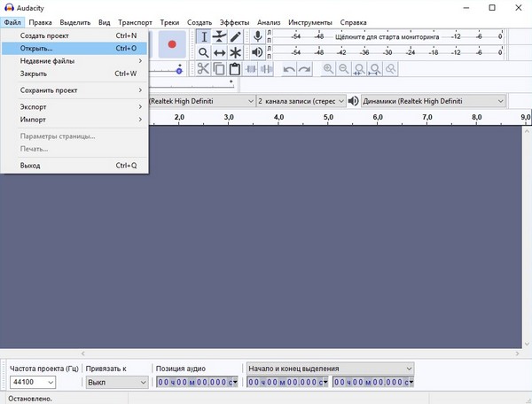Select the Envelope tool

219,36
